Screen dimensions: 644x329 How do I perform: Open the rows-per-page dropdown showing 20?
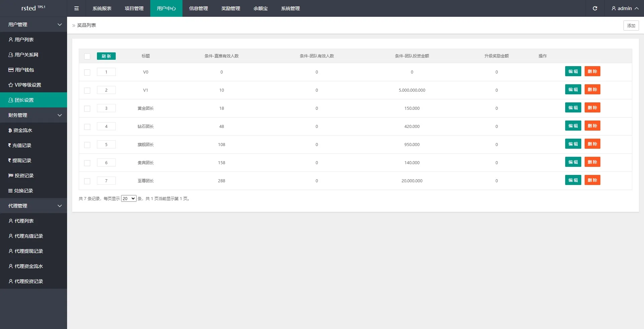[x=128, y=199]
